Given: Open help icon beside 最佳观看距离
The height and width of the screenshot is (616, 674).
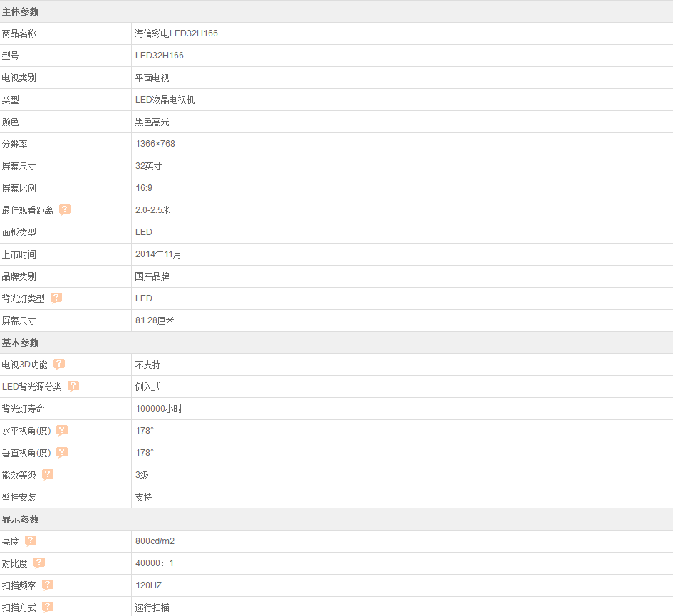Looking at the screenshot, I should tap(64, 209).
